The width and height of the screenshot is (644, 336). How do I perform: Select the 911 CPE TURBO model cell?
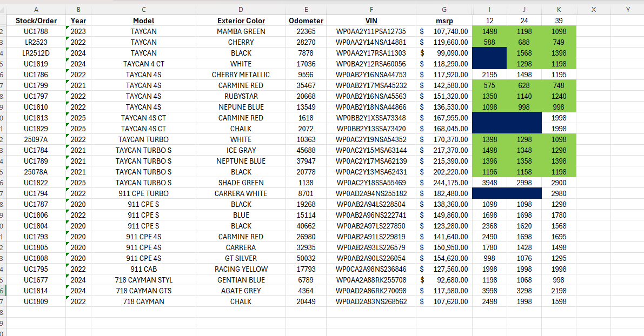pyautogui.click(x=144, y=193)
